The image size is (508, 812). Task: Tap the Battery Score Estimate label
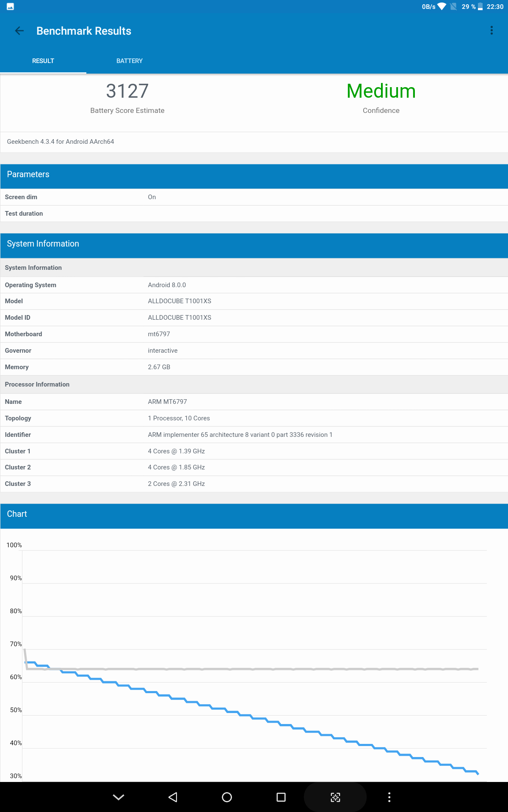(127, 110)
